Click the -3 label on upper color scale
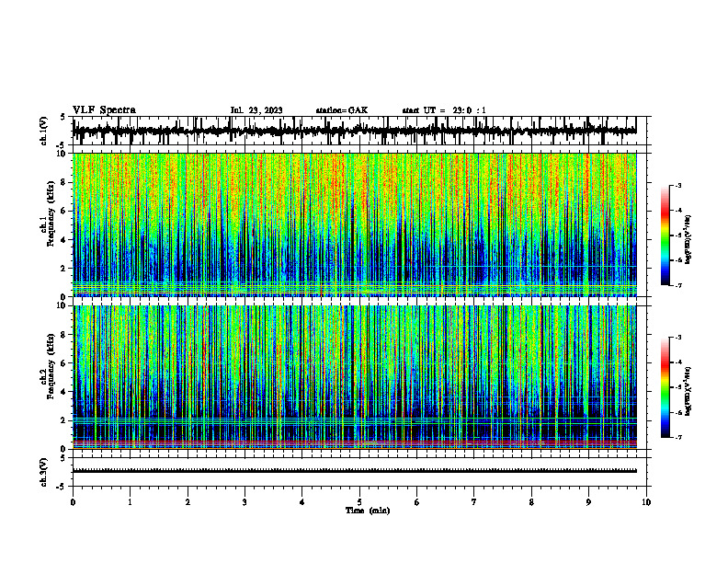The width and height of the screenshot is (728, 563). coord(678,185)
